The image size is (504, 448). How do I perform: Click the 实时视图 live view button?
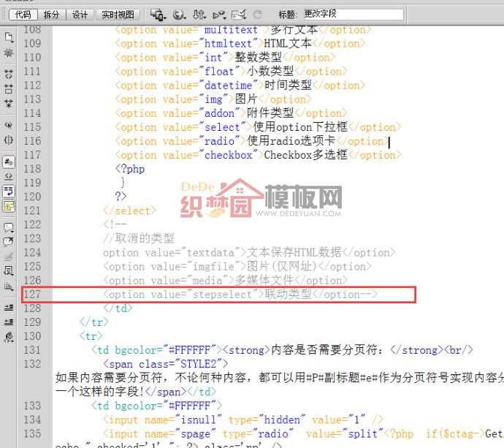click(117, 14)
